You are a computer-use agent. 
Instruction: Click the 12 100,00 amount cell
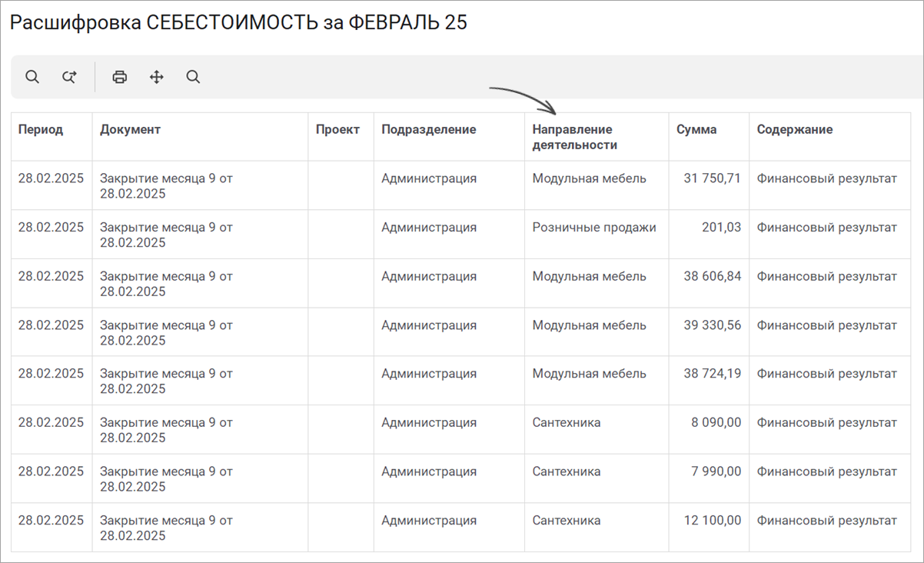[x=709, y=528]
